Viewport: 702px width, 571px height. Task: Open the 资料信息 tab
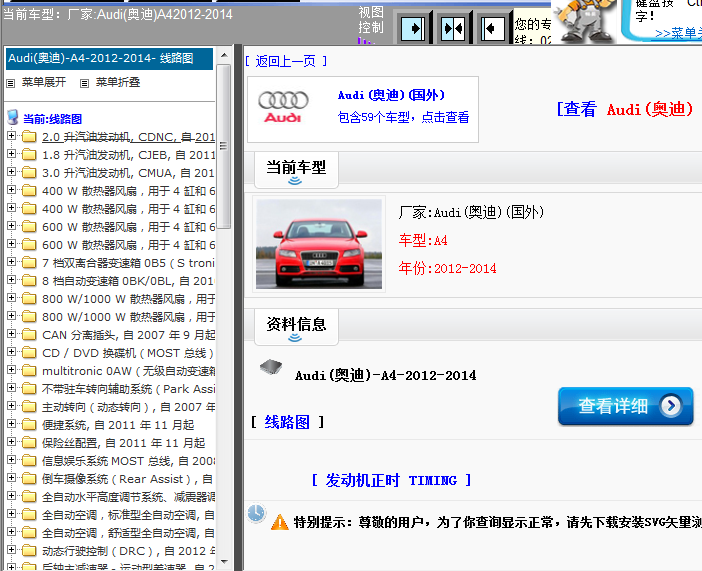[296, 327]
